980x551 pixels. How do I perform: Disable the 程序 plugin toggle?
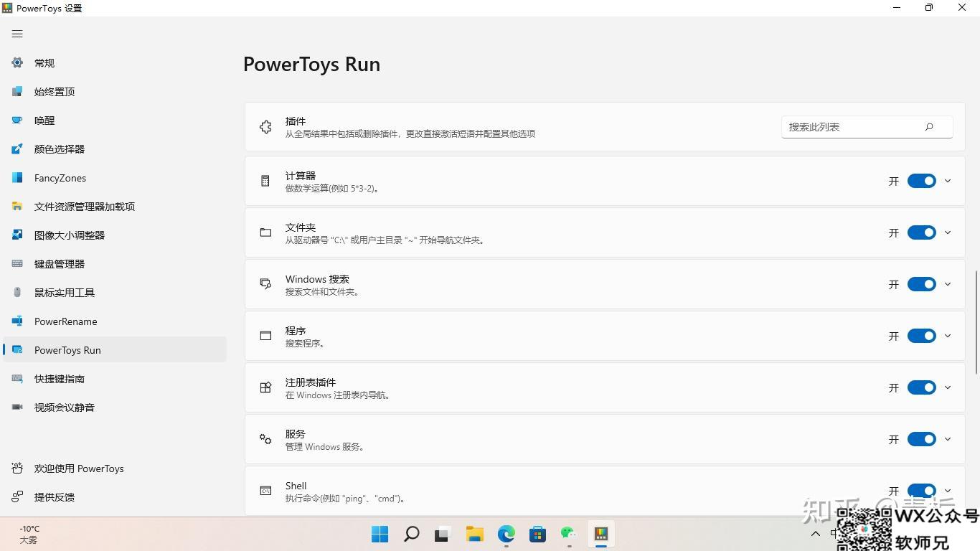[x=922, y=336]
